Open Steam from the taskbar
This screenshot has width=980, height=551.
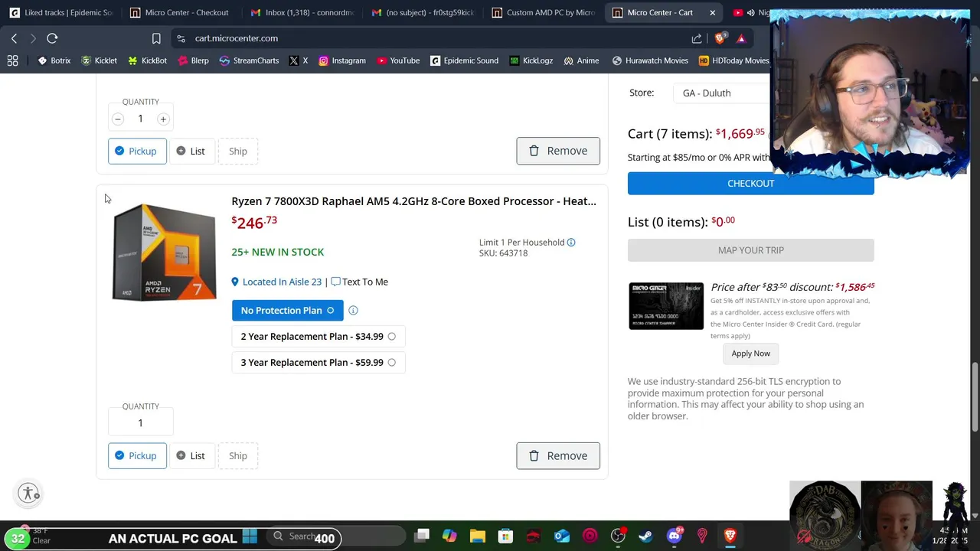(x=645, y=536)
